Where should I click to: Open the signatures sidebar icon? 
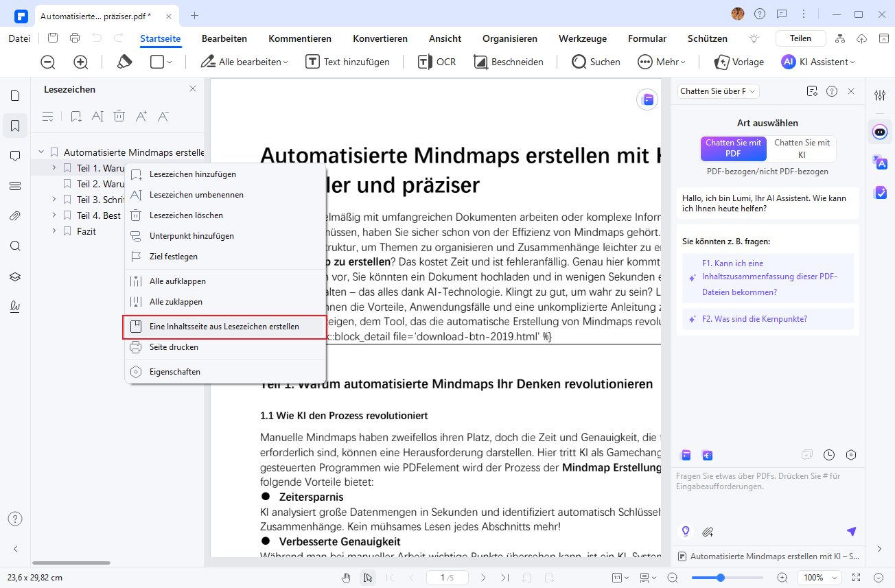[15, 307]
